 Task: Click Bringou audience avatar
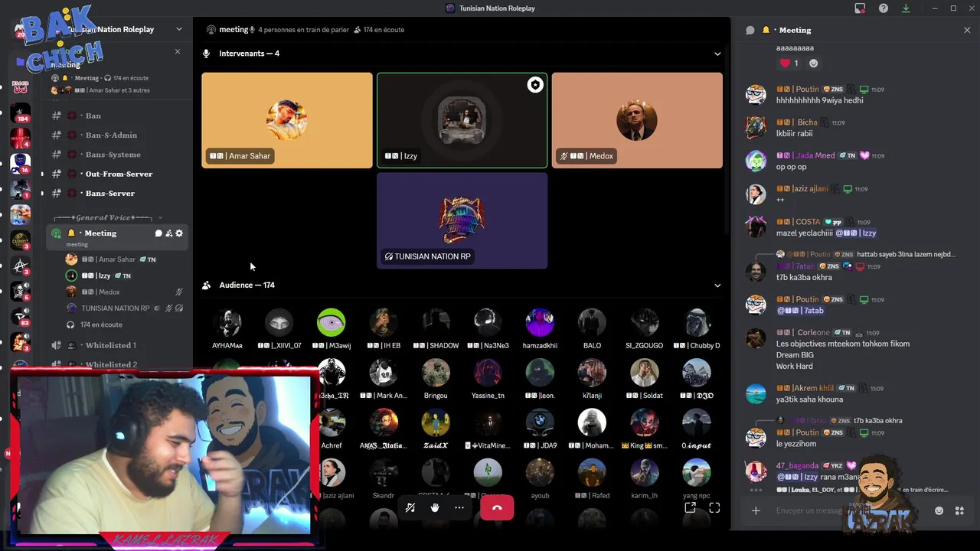pyautogui.click(x=436, y=373)
